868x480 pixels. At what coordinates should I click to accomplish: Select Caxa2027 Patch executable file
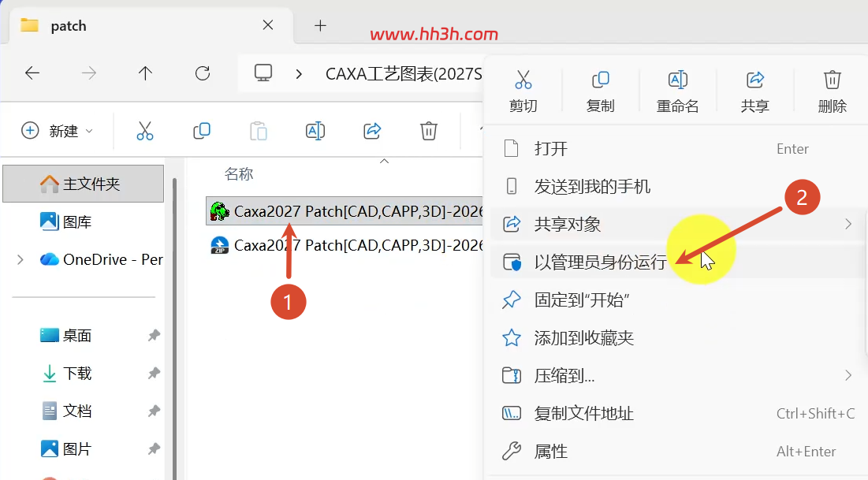point(345,211)
